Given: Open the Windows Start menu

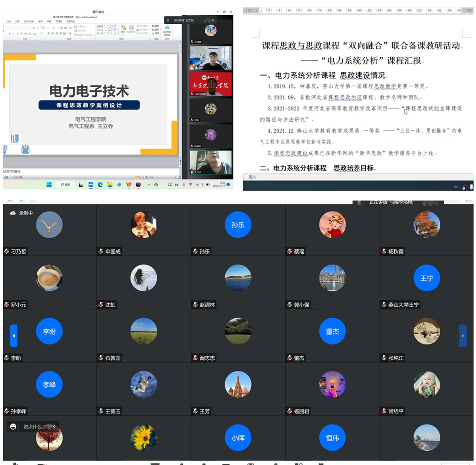Looking at the screenshot, I should click(x=49, y=185).
